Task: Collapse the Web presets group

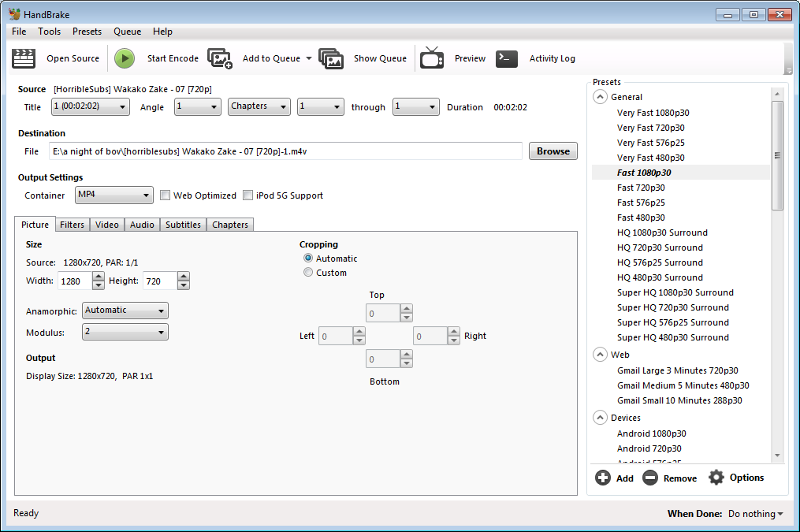Action: click(601, 355)
